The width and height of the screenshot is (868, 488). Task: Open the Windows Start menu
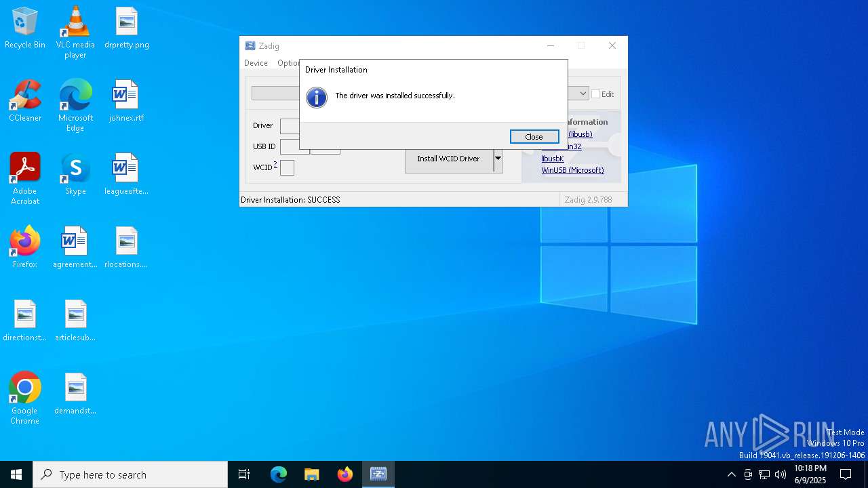(16, 474)
